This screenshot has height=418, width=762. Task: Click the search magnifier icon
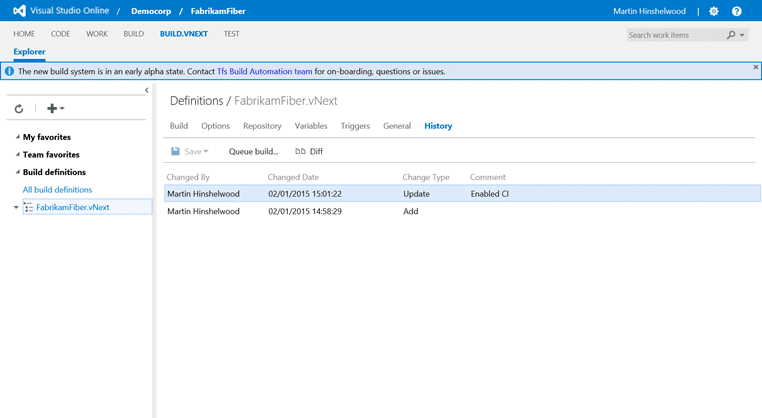pyautogui.click(x=731, y=35)
